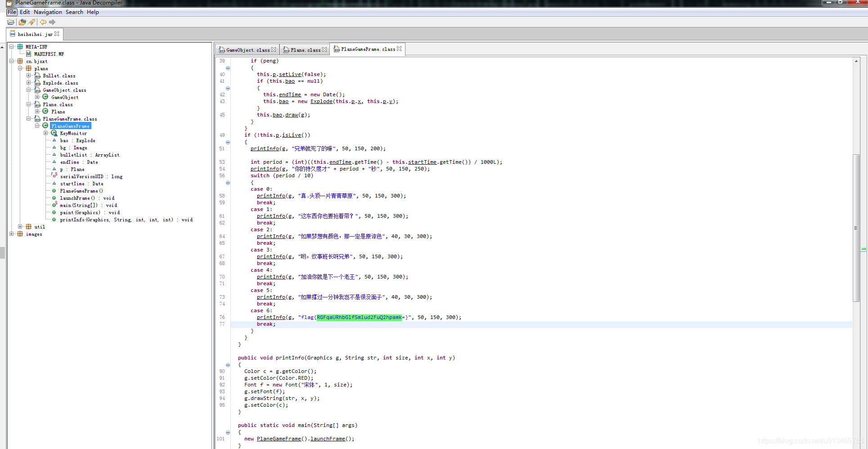868x449 pixels.
Task: Follow PlaneGameFrame link on line 101
Action: pyautogui.click(x=279, y=439)
